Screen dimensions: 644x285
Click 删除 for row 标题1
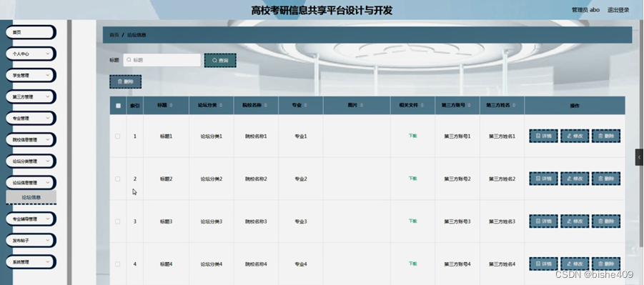[606, 136]
